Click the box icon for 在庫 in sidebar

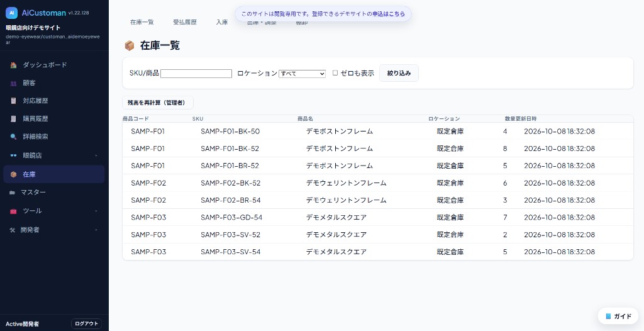tap(13, 174)
